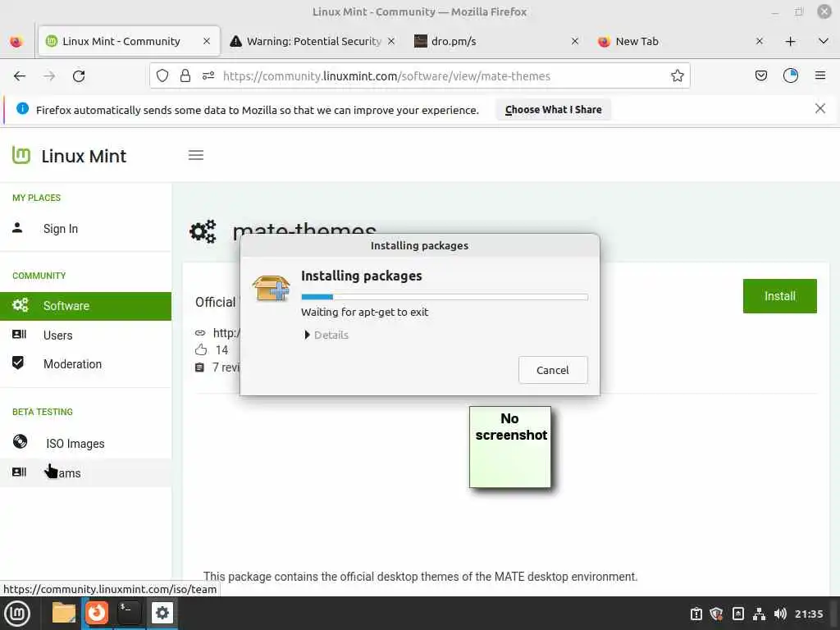List all tabs with the chevron dropdown

(824, 41)
